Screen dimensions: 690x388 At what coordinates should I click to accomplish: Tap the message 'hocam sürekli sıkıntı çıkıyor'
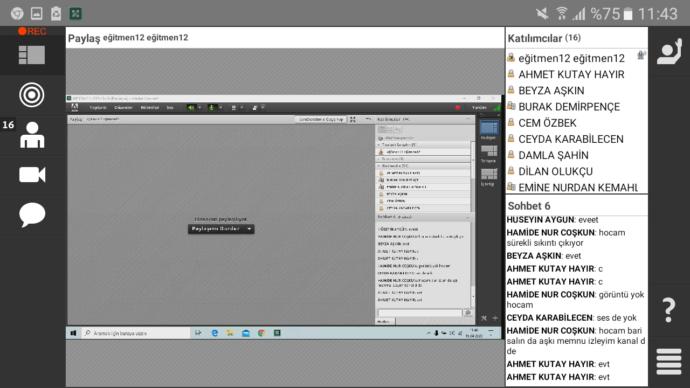[566, 238]
